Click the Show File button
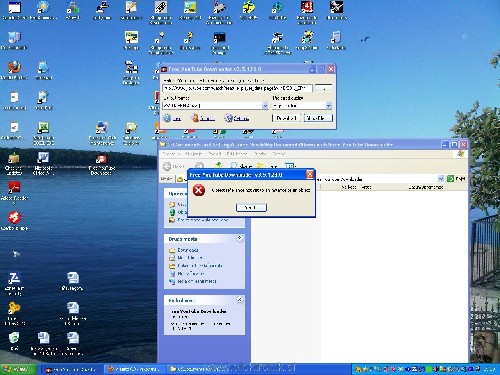The width and height of the screenshot is (500, 375). pyautogui.click(x=318, y=118)
